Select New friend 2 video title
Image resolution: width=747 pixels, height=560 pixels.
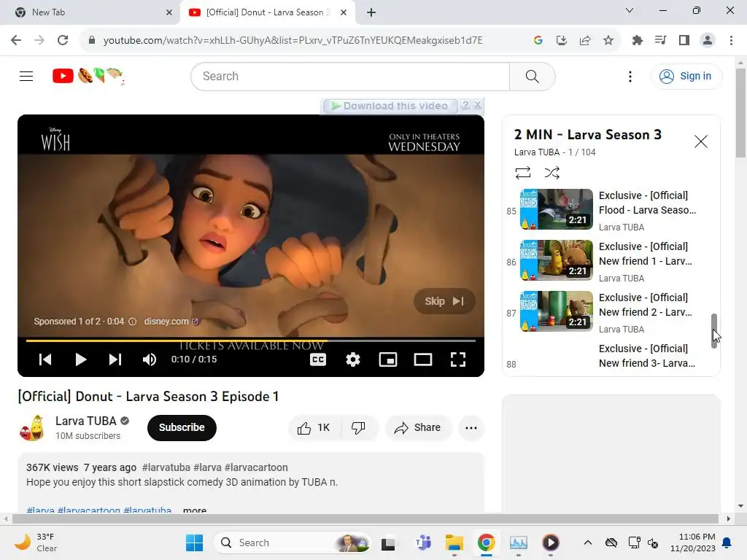645,305
